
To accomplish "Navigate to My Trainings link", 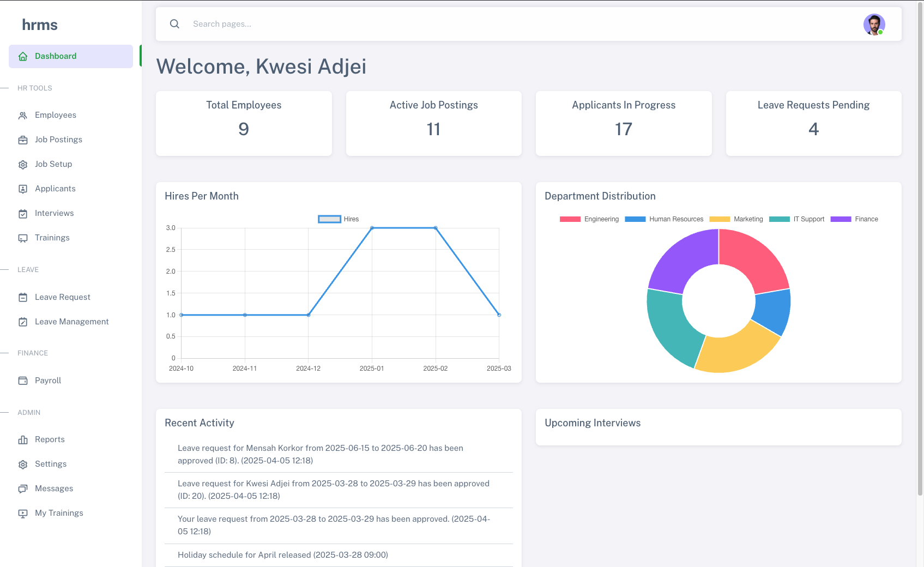I will 59,513.
